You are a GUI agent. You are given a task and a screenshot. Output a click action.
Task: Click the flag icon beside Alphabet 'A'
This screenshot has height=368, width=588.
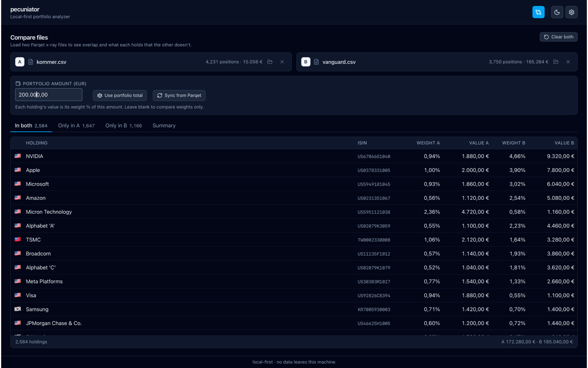point(18,225)
